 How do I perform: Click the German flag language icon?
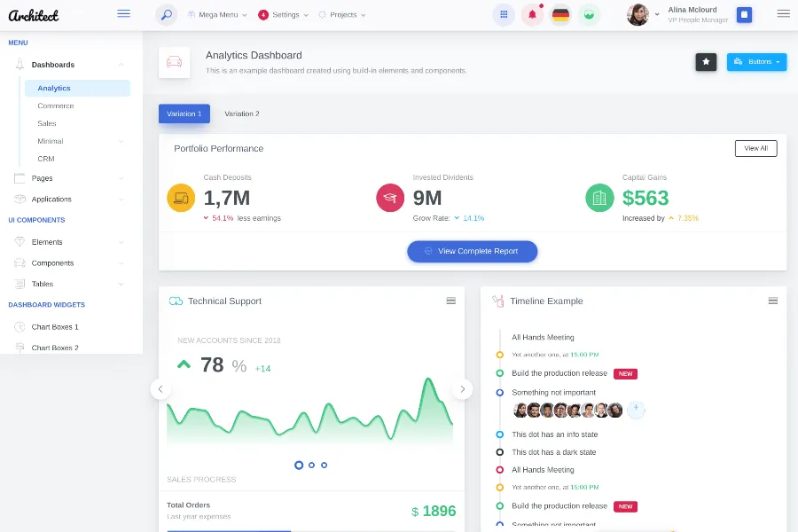coord(560,14)
